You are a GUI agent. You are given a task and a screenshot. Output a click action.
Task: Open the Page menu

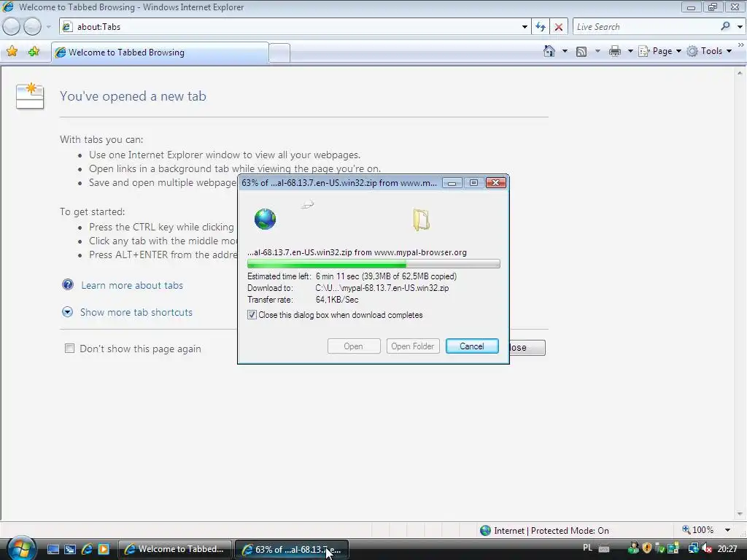659,51
